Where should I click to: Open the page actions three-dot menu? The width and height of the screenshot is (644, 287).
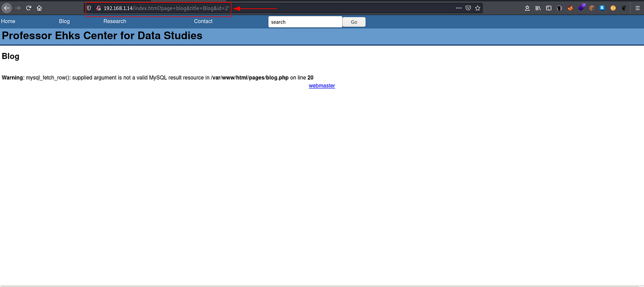tap(459, 8)
